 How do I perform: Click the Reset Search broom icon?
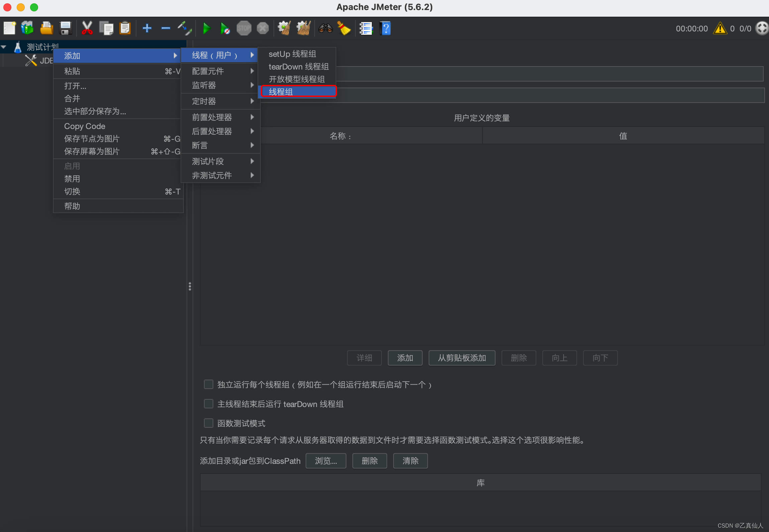click(x=344, y=28)
